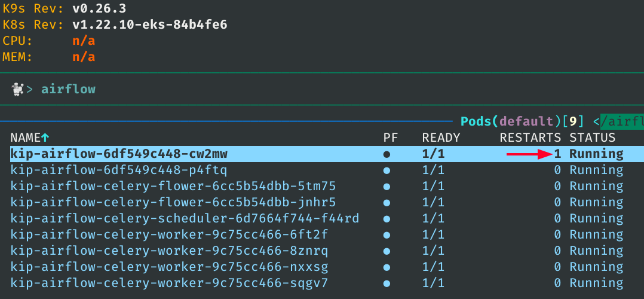Image resolution: width=644 pixels, height=299 pixels.
Task: Click the Pods(default)[9] title
Action: pos(522,121)
